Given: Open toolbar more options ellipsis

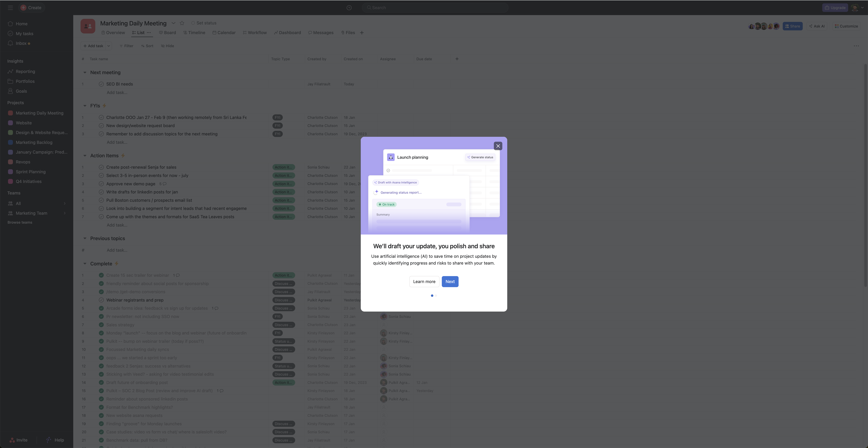Looking at the screenshot, I should pos(856,46).
